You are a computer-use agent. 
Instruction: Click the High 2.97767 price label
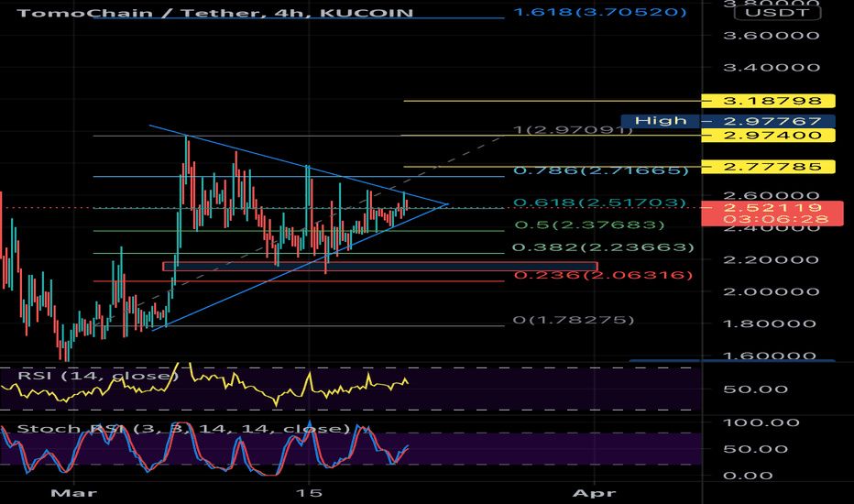[x=728, y=120]
